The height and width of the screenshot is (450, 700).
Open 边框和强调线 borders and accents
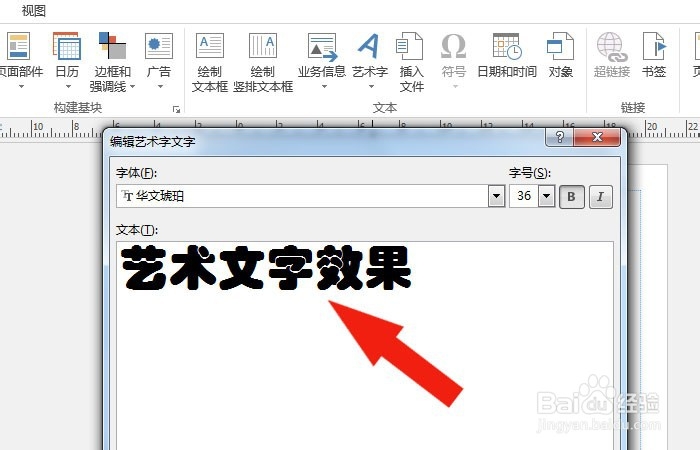[112, 62]
